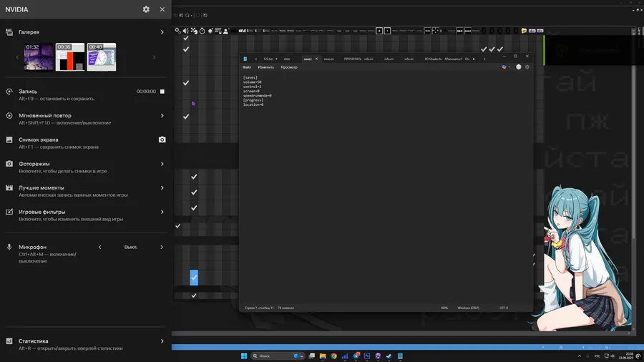This screenshot has width=644, height=362.
Task: Click the gears icon in background toolbar
Action: click(x=178, y=31)
